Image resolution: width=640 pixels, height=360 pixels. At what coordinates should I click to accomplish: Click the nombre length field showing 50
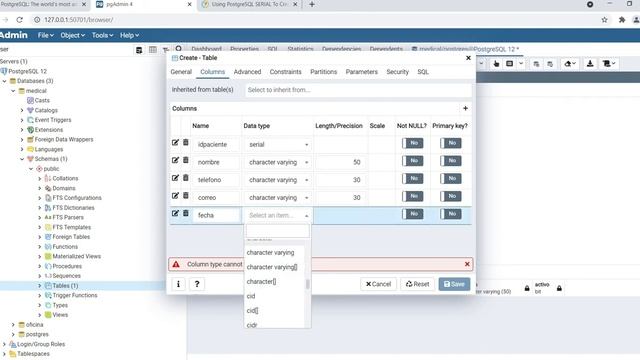[x=340, y=162]
